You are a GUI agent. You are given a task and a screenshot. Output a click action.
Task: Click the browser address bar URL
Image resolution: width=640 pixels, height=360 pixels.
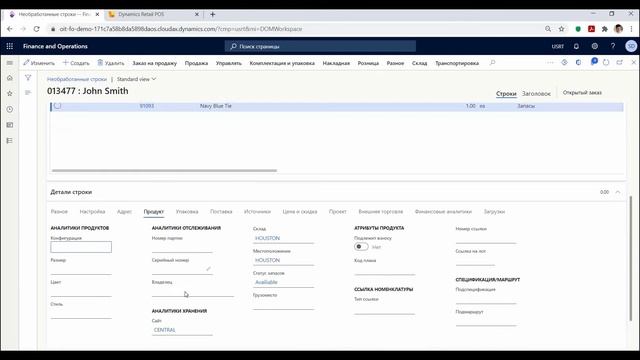180,29
